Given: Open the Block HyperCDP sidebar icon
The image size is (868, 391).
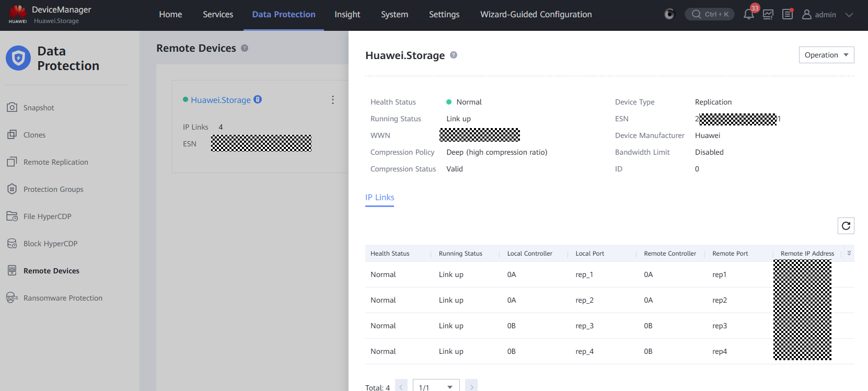Looking at the screenshot, I should coord(12,243).
